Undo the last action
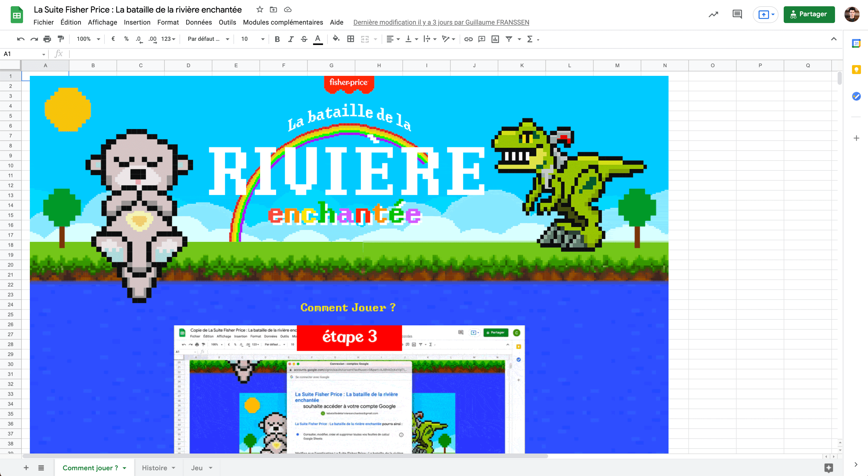The height and width of the screenshot is (476, 868). pos(21,39)
